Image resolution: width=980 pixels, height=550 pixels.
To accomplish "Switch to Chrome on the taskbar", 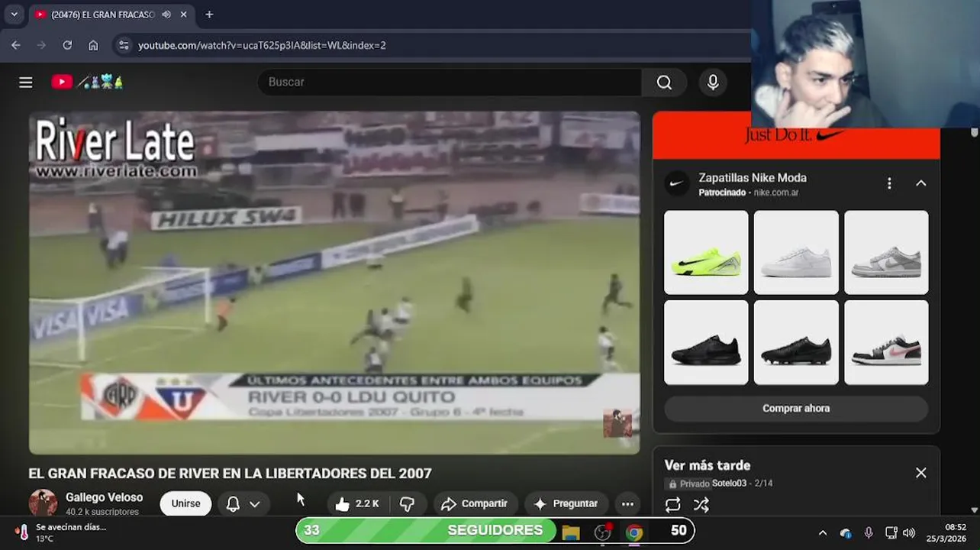I will [x=634, y=532].
